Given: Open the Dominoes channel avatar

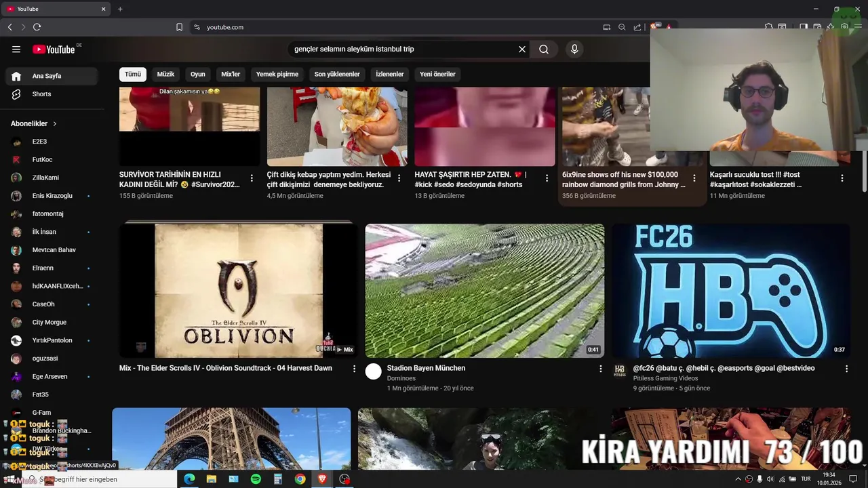Looking at the screenshot, I should [x=374, y=371].
